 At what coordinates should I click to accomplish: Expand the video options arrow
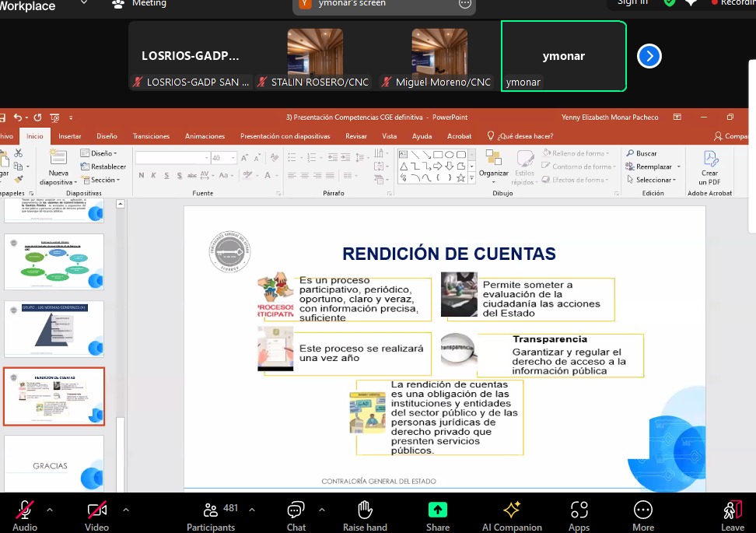click(x=125, y=510)
